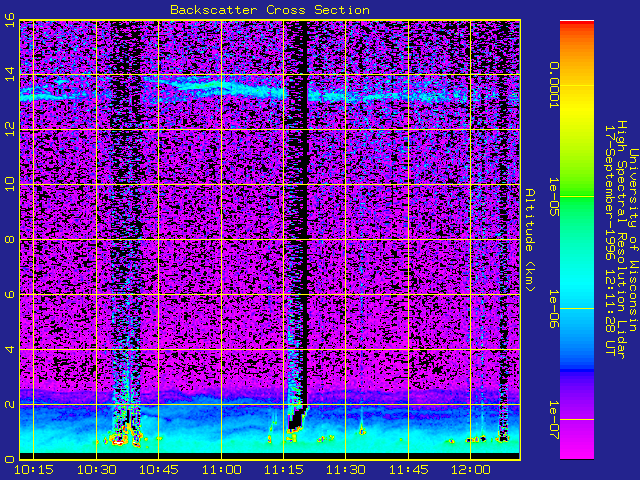
Task: Click the 1e-06 colorbar value label
Action: pyautogui.click(x=553, y=309)
